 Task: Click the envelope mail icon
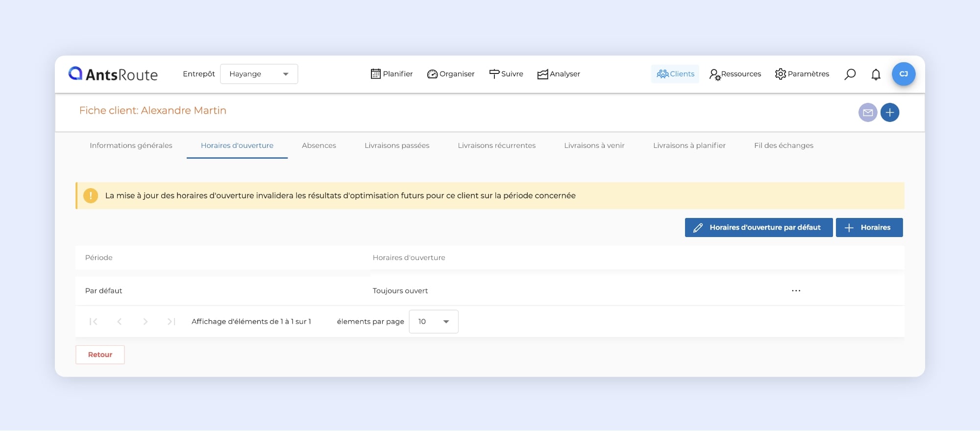(867, 113)
